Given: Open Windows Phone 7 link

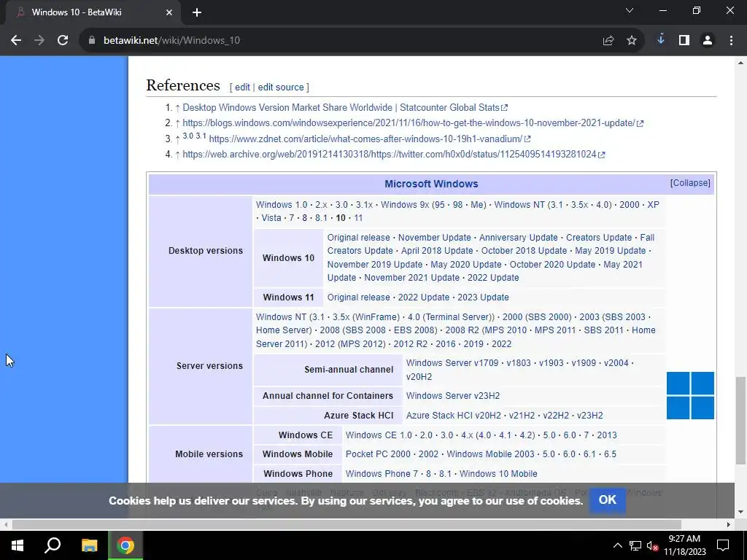Looking at the screenshot, I should tap(382, 474).
